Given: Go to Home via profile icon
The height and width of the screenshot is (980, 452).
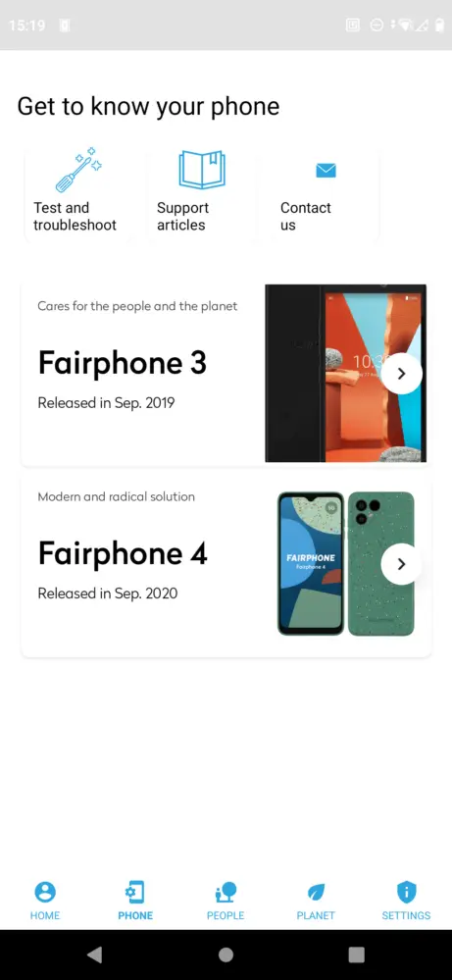Looking at the screenshot, I should (x=45, y=892).
